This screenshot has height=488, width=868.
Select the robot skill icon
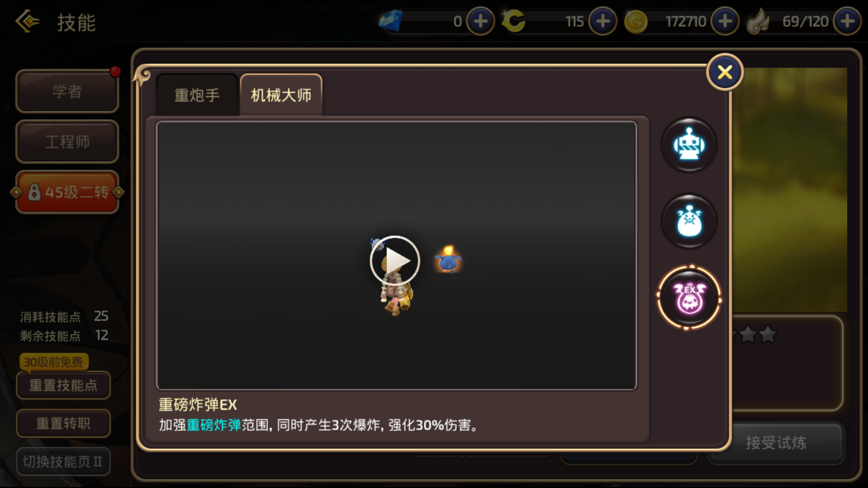pos(689,145)
